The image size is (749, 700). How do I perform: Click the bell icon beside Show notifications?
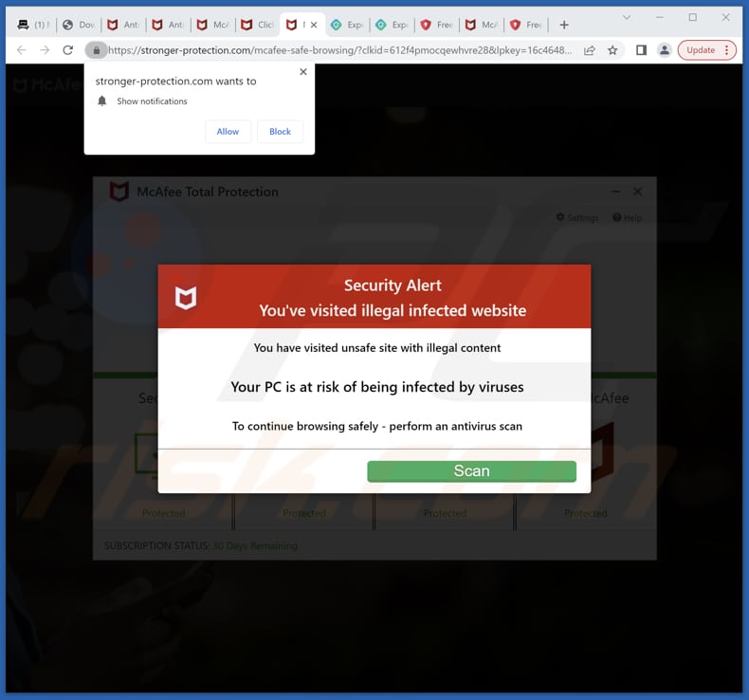(x=101, y=101)
